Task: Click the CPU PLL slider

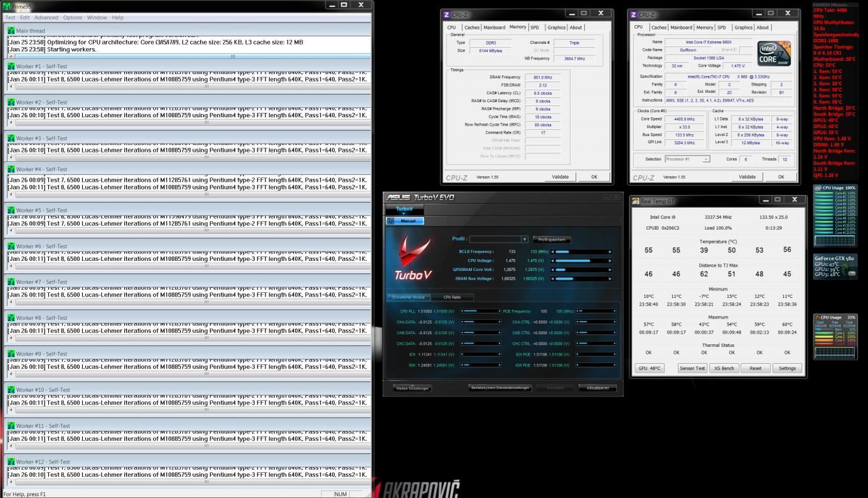Action: pyautogui.click(x=481, y=311)
